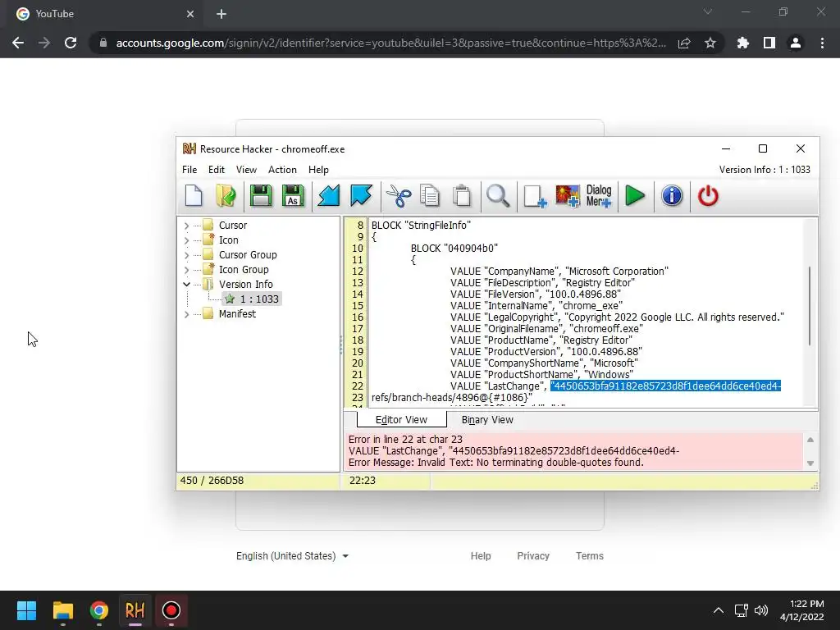Save the file with the green floppy icon

click(261, 196)
